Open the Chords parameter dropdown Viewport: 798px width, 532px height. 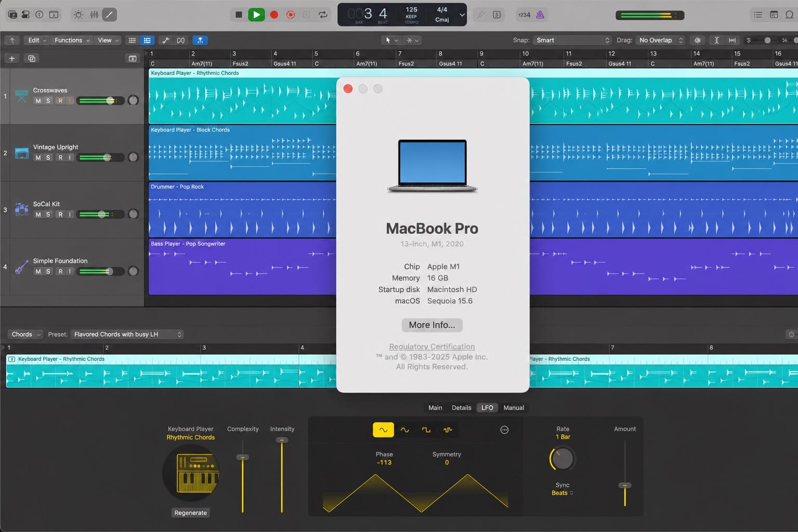[x=26, y=334]
